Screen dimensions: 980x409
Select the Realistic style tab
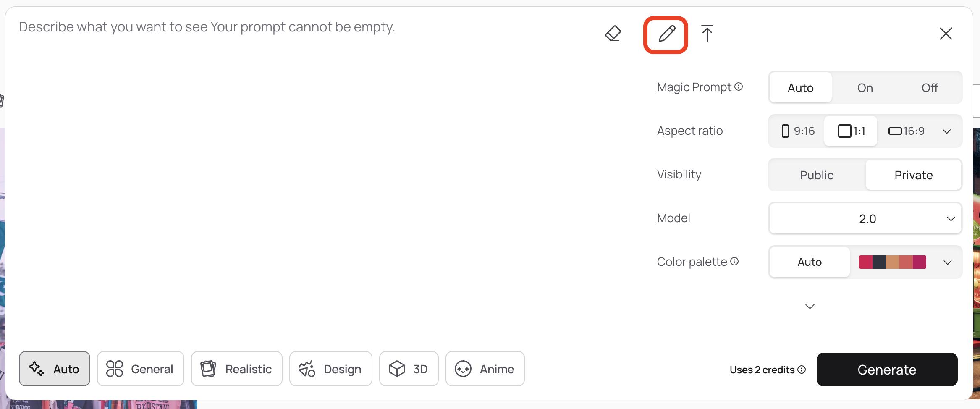click(237, 369)
